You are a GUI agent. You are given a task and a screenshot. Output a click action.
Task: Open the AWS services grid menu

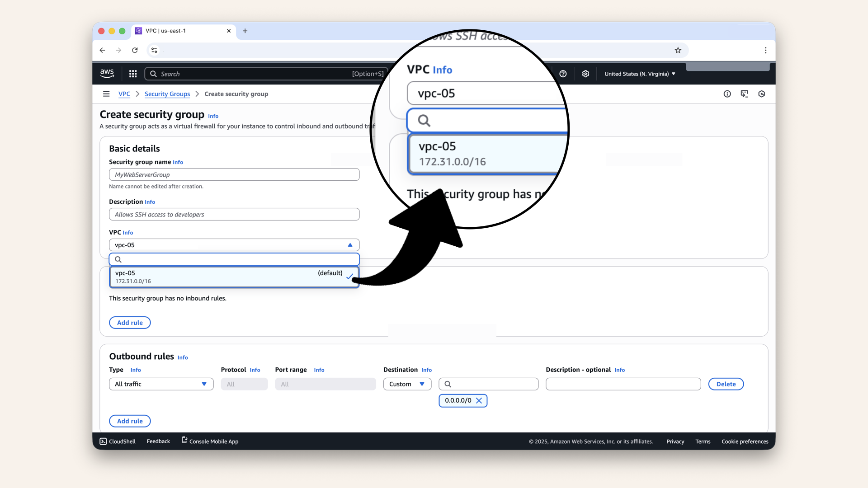pos(132,74)
